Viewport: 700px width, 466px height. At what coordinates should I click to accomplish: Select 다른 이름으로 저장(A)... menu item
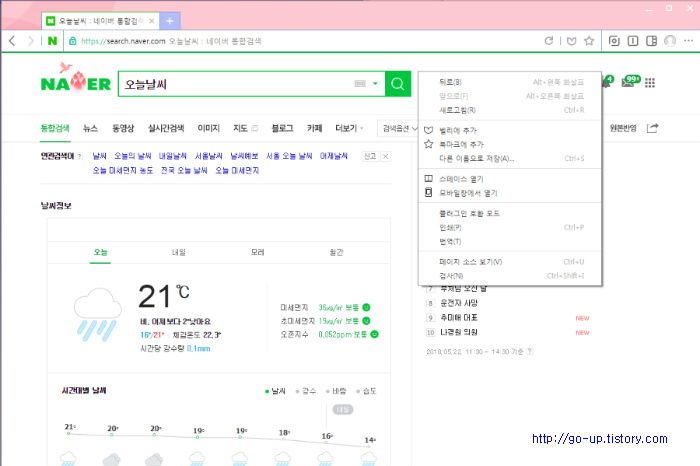[510, 158]
